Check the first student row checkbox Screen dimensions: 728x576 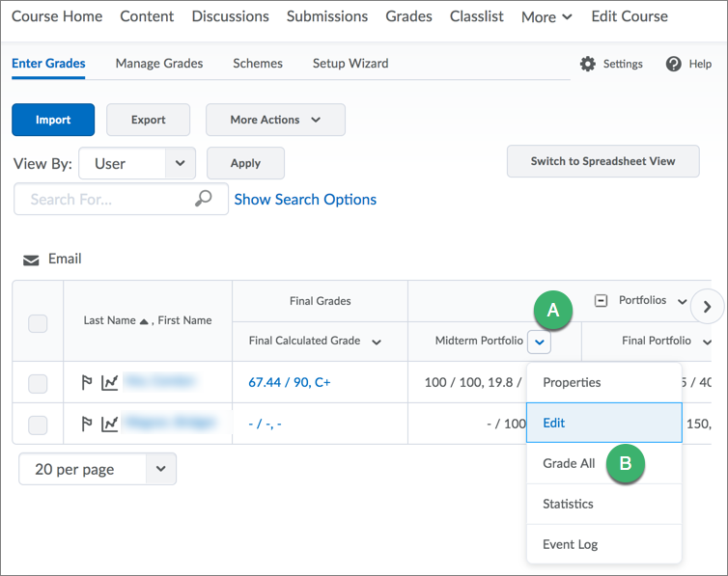click(38, 383)
